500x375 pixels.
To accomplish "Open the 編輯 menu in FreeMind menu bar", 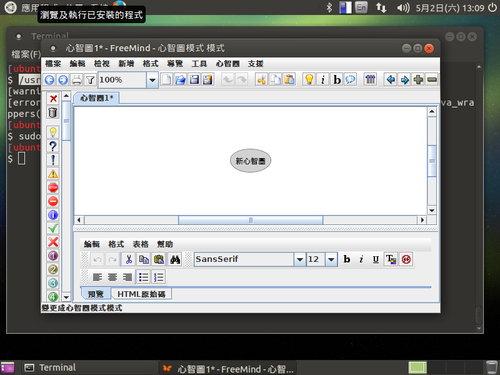I will pos(77,64).
